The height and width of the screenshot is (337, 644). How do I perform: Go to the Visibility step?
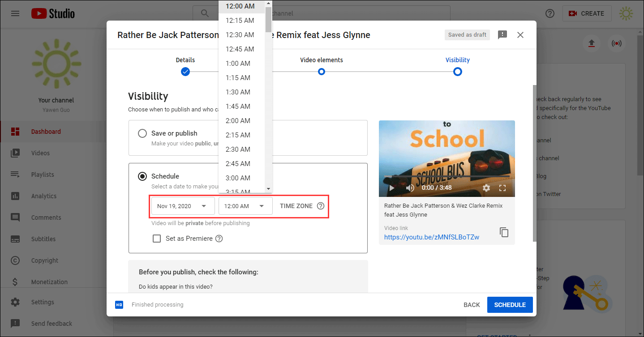point(457,66)
